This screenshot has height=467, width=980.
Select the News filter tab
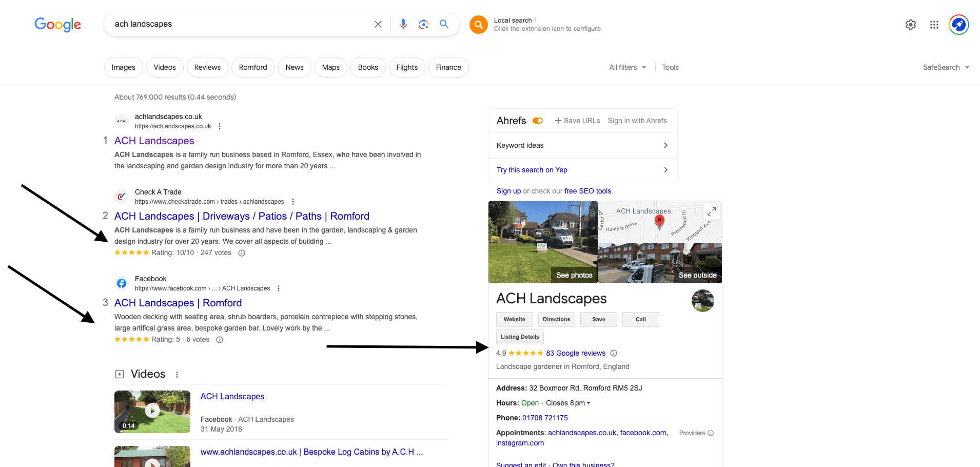pos(295,67)
